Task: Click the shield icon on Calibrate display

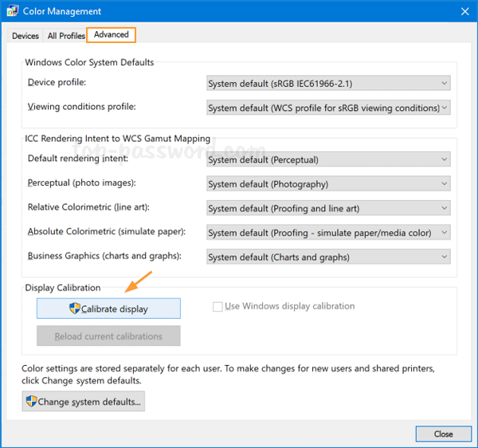Action: (x=75, y=308)
